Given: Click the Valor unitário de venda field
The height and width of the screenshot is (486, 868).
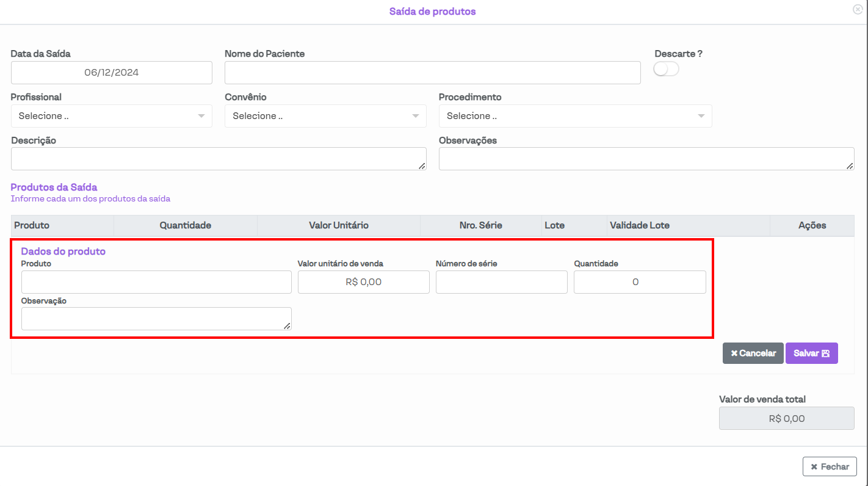Looking at the screenshot, I should click(x=363, y=282).
